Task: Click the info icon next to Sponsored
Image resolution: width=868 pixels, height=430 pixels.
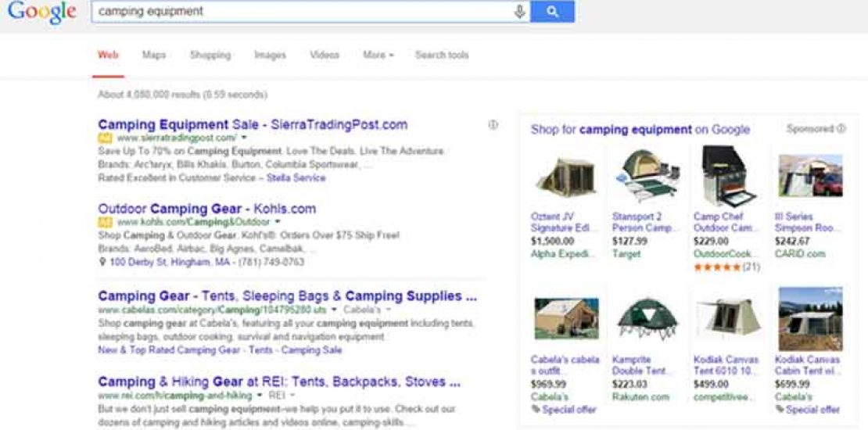Action: (x=841, y=129)
